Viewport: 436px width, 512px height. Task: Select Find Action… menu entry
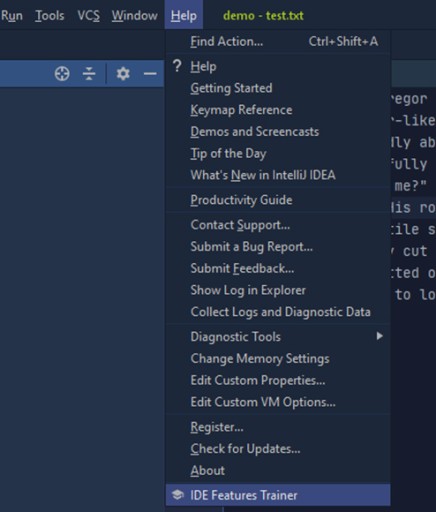point(278,42)
